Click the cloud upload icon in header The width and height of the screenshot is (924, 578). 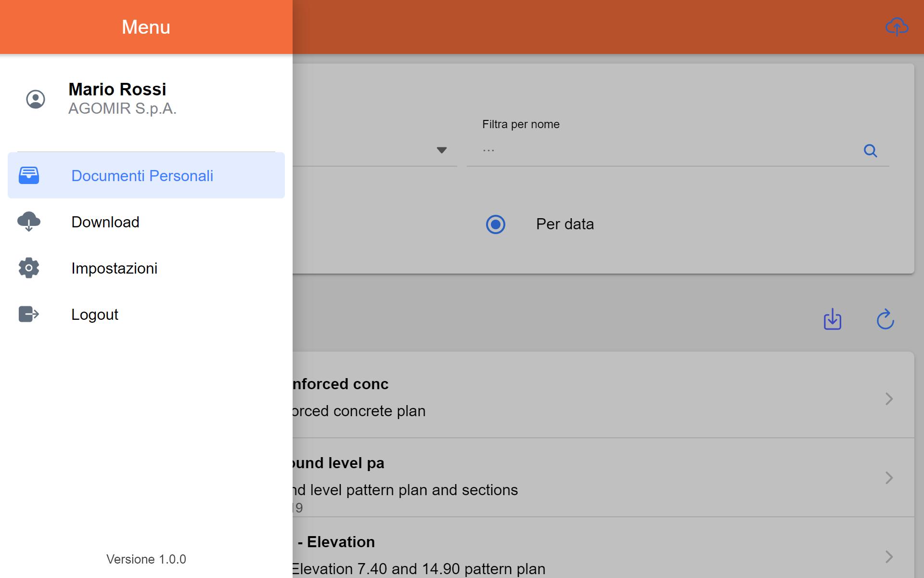pyautogui.click(x=897, y=27)
